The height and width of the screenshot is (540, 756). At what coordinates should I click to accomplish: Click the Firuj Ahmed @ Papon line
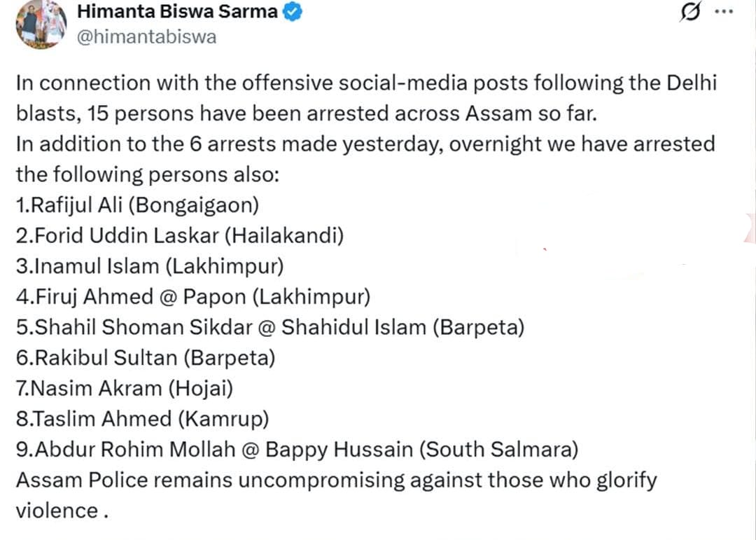[192, 297]
